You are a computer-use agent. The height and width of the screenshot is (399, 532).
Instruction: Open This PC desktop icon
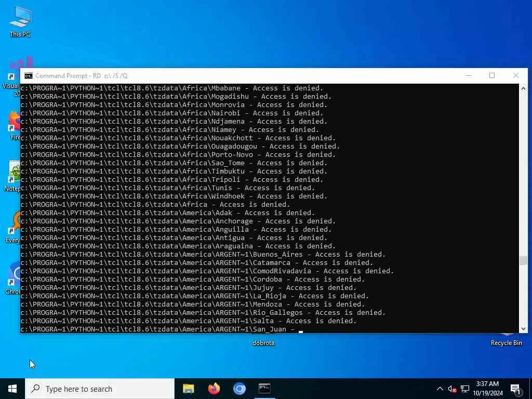point(20,22)
